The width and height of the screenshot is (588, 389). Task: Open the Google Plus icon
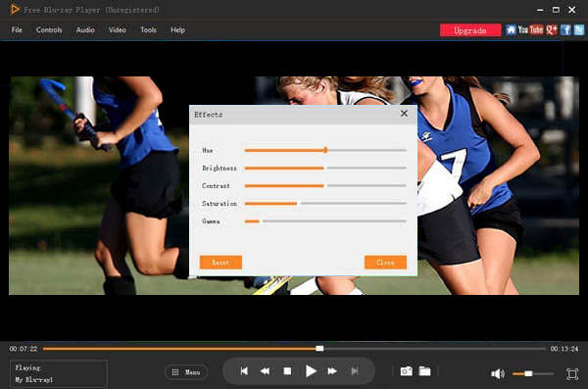[x=552, y=30]
